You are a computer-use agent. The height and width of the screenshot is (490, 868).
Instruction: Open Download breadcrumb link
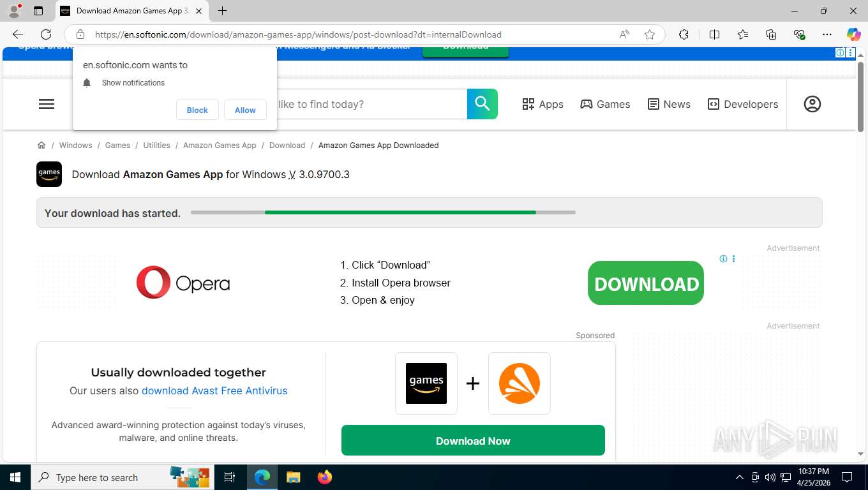287,145
